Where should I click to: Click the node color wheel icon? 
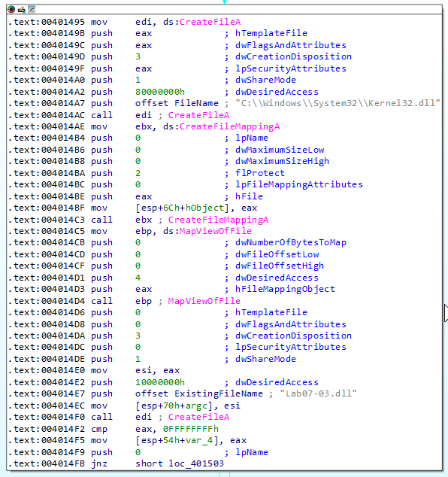pos(11,10)
